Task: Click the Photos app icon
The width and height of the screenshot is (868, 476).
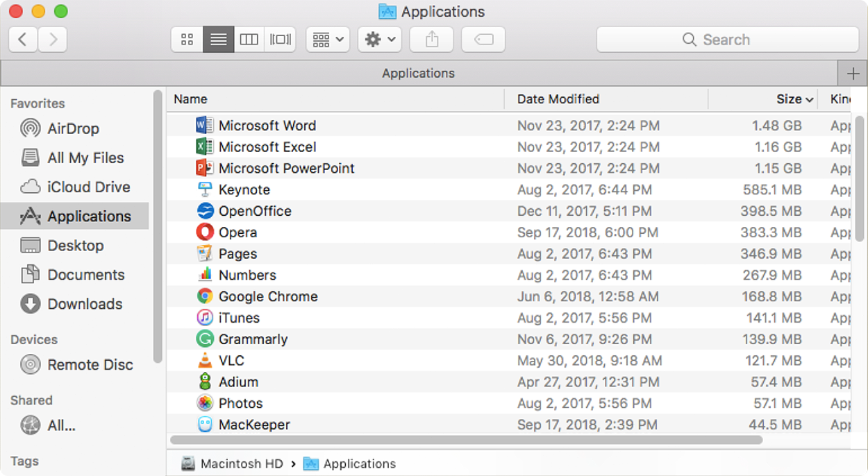Action: click(x=204, y=403)
